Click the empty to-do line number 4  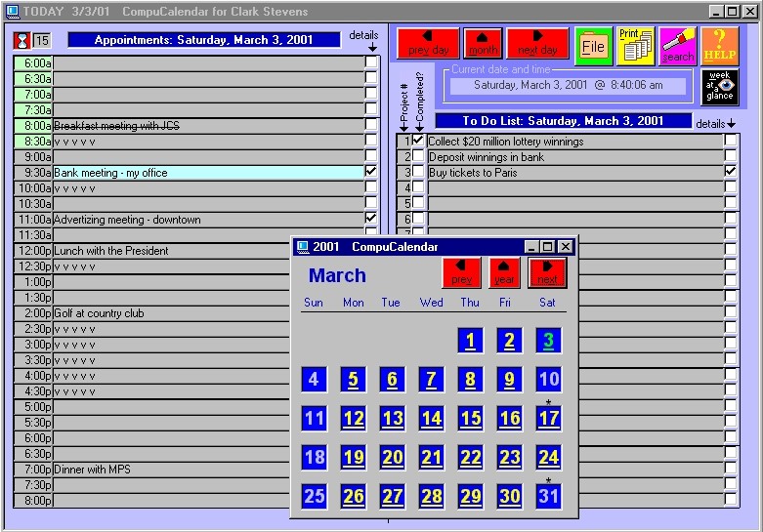(575, 187)
